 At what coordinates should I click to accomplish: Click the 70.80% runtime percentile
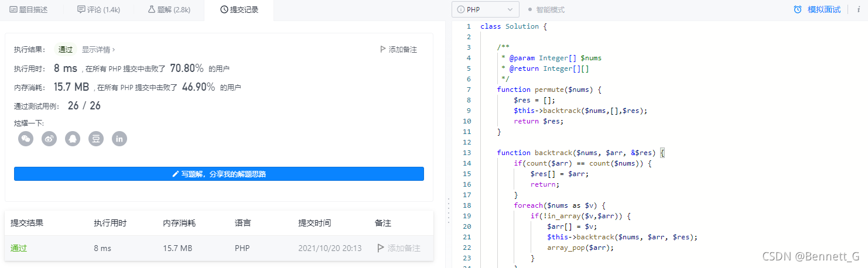(187, 68)
